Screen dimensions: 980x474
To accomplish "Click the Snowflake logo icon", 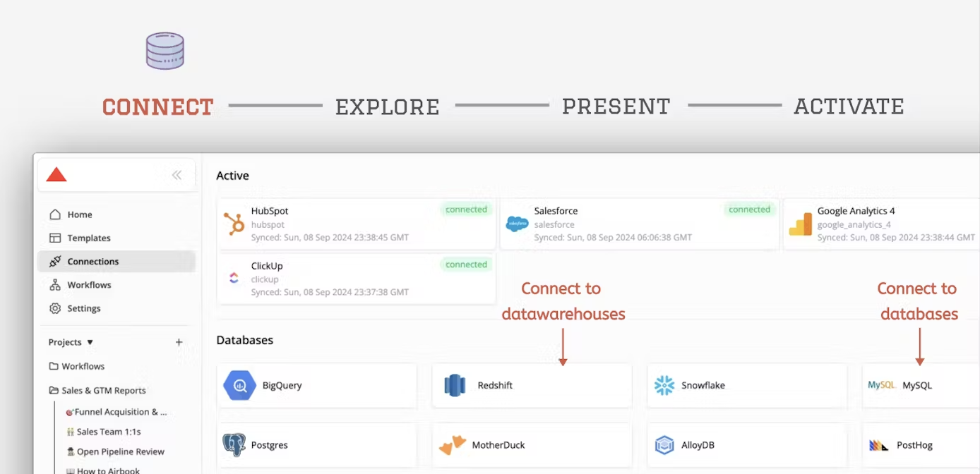I will click(x=664, y=385).
